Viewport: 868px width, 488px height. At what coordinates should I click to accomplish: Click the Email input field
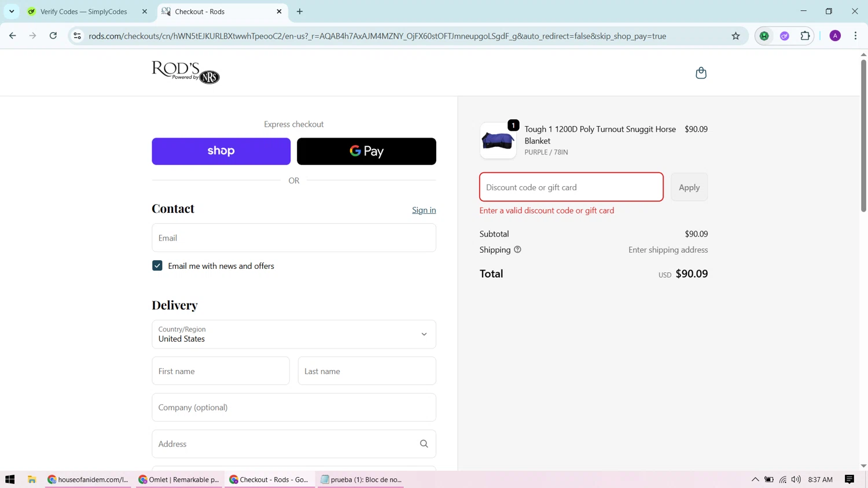[294, 238]
